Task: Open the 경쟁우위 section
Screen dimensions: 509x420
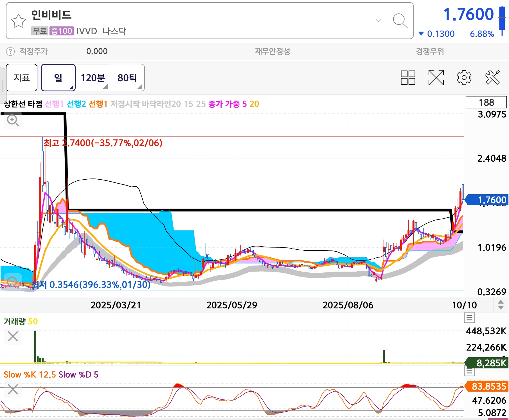Action: (430, 51)
